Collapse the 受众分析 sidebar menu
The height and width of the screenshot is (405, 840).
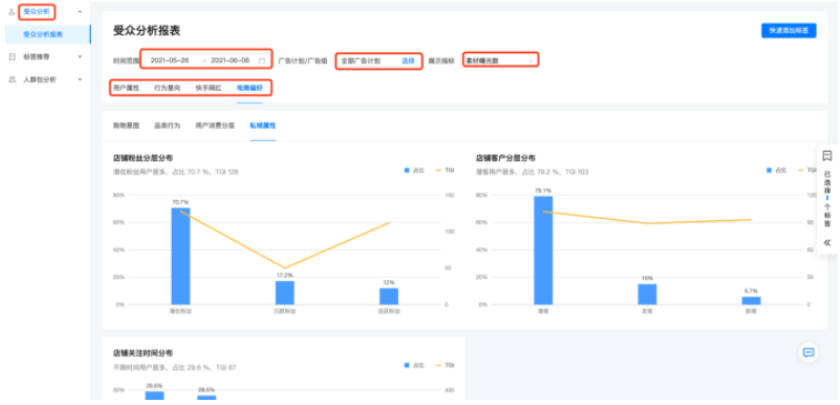(80, 11)
